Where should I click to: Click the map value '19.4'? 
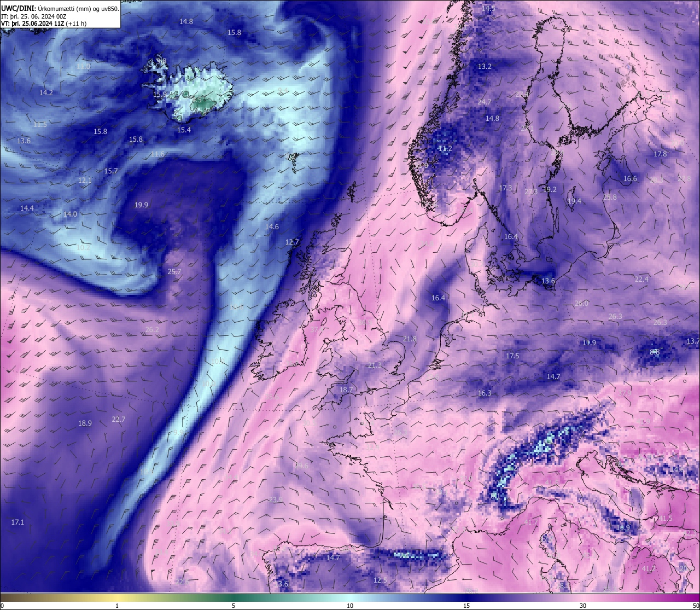[x=574, y=201]
